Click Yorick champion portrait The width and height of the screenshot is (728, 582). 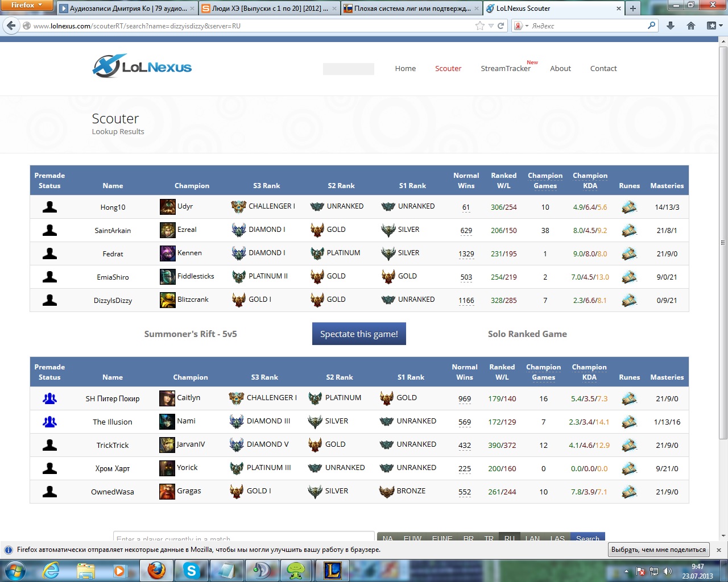click(167, 468)
